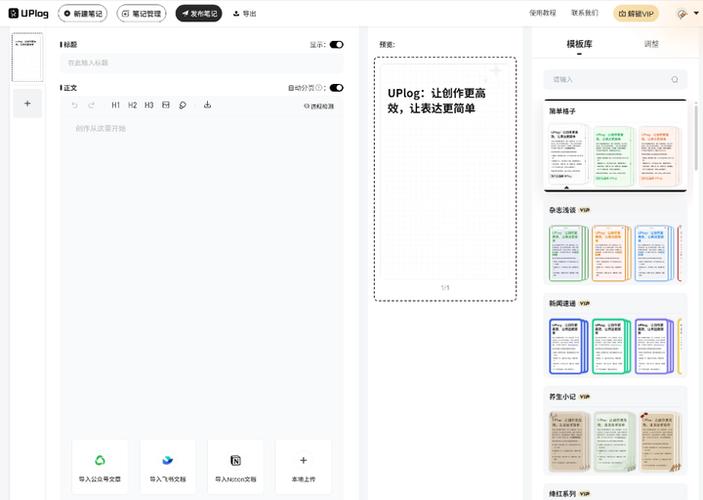Open the 使用教程 tutorial link

pos(542,13)
